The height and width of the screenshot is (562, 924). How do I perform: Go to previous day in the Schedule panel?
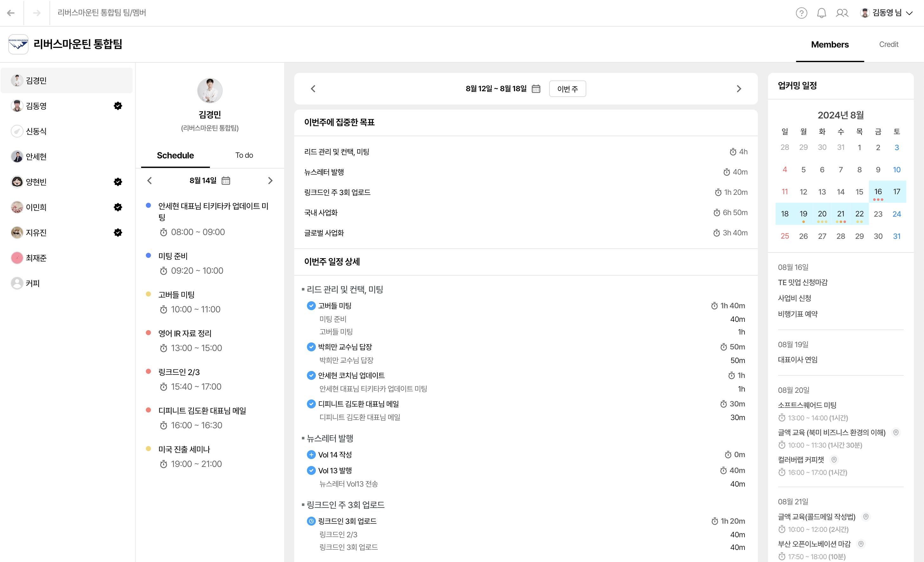click(149, 180)
